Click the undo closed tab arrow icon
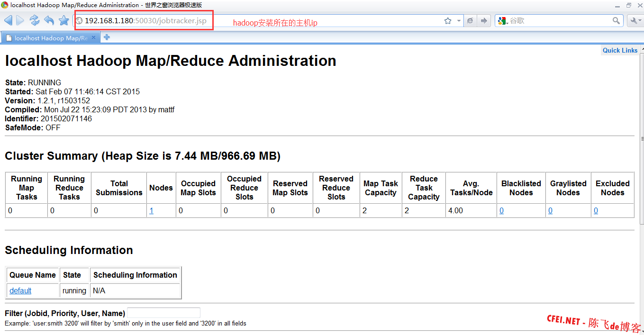The height and width of the screenshot is (335, 644). (49, 20)
